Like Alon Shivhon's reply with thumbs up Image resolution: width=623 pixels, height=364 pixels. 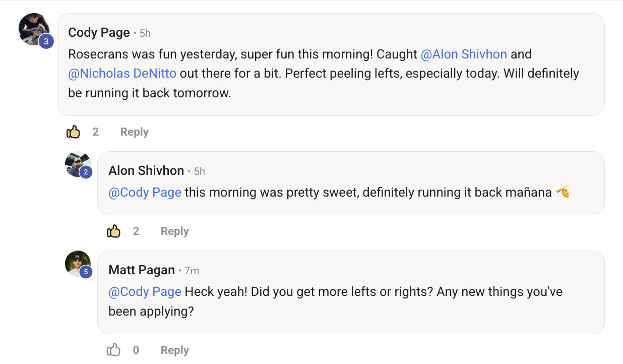[x=113, y=231]
